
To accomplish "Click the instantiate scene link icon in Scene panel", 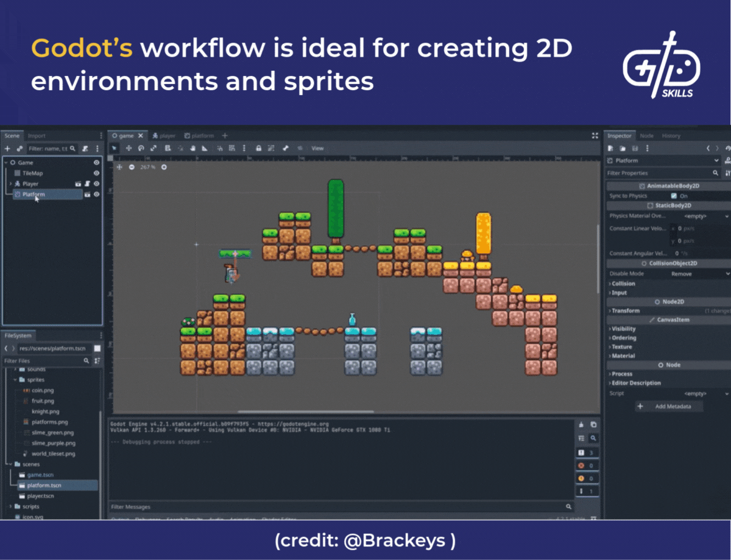I will coord(19,148).
